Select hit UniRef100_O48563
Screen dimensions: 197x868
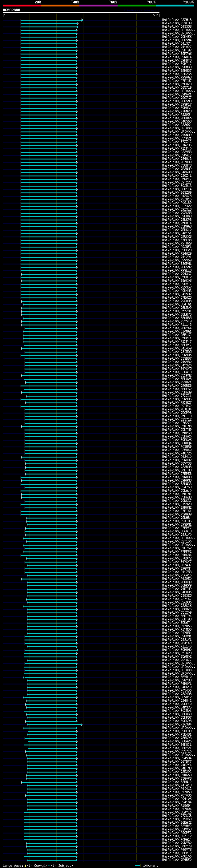coord(177,122)
